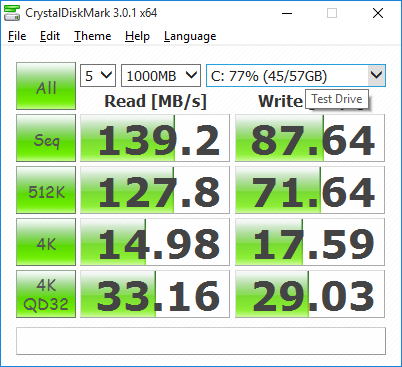Open the Language menu
The image size is (402, 367).
click(190, 36)
